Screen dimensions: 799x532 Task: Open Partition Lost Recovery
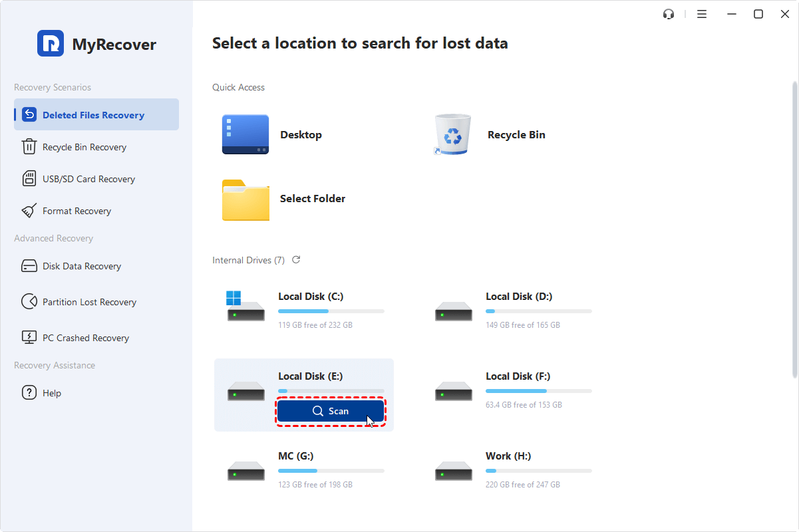tap(89, 302)
